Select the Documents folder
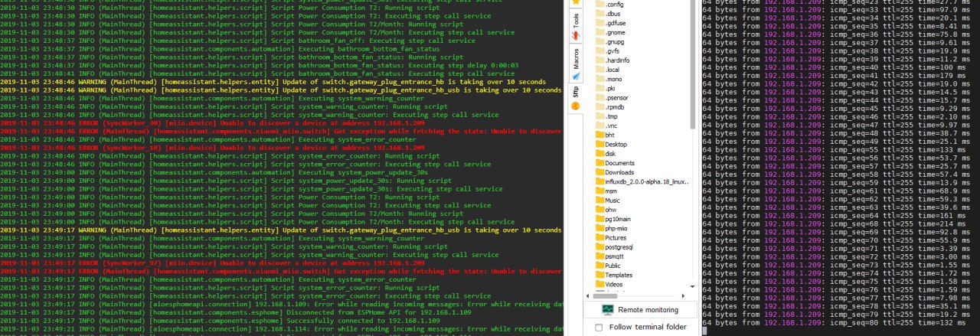 [615, 163]
